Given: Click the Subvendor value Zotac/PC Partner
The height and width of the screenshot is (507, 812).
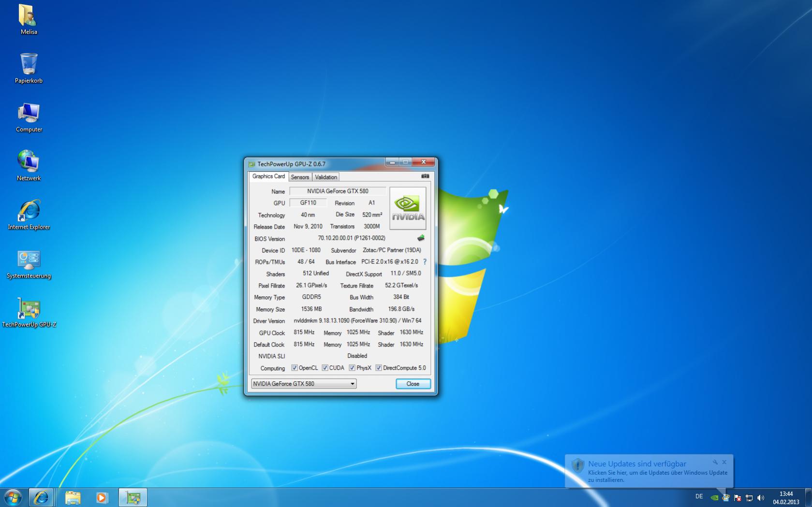Looking at the screenshot, I should 392,250.
